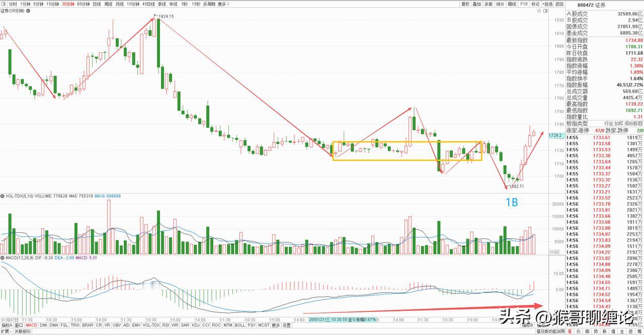Select the BOLL indicator tab
This screenshot has width=644, height=335.
click(x=240, y=325)
